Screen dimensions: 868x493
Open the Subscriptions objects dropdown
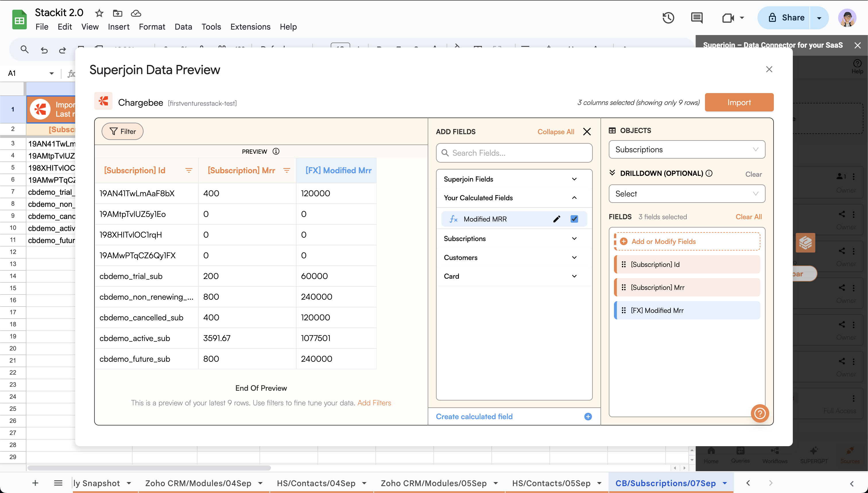click(x=687, y=150)
